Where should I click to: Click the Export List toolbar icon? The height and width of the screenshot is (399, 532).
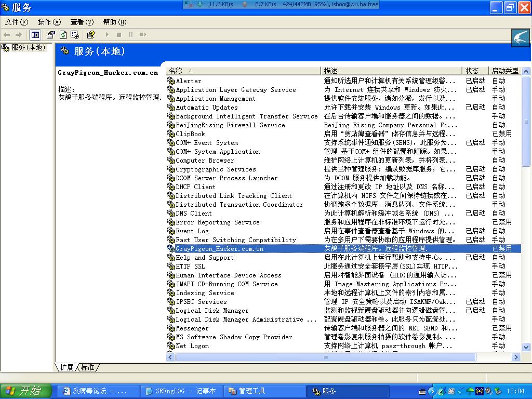pyautogui.click(x=75, y=35)
